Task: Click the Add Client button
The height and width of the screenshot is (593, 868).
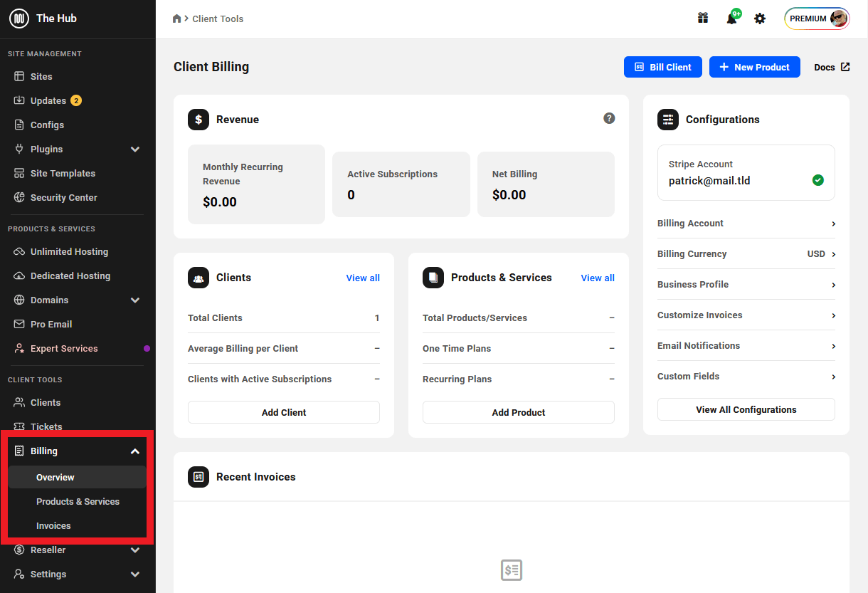Action: click(x=284, y=412)
